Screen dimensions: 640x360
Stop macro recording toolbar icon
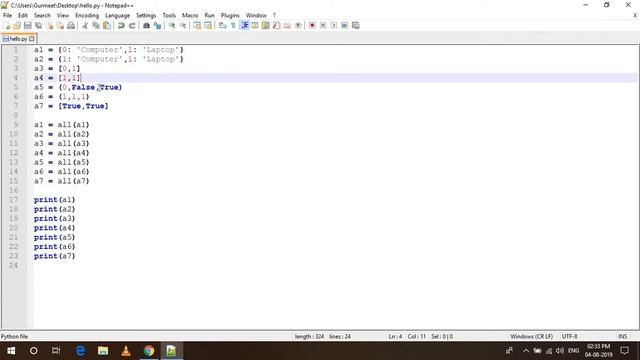[323, 25]
